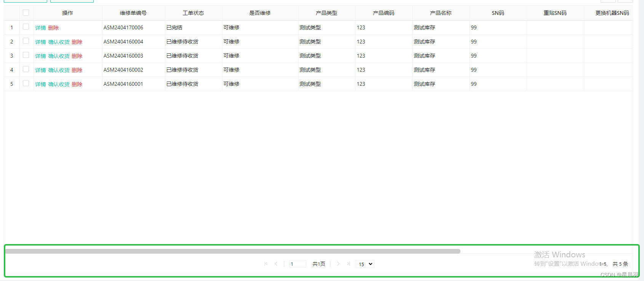Click 删除 for order ASM2404160002
Viewport: 644px width, 281px height.
point(77,70)
